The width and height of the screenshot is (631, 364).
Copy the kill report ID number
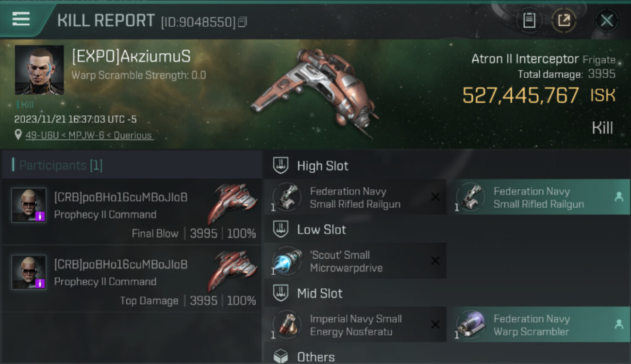[x=243, y=22]
